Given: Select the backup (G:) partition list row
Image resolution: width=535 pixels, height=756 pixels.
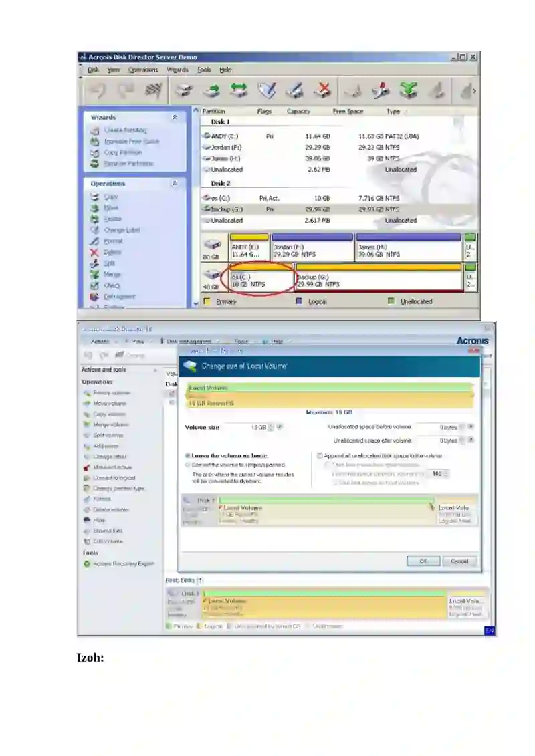Looking at the screenshot, I should [x=339, y=209].
